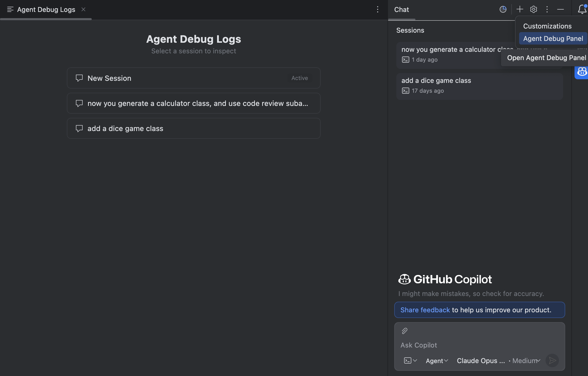This screenshot has width=588, height=376.
Task: Open chat history clock icon
Action: coord(503,10)
